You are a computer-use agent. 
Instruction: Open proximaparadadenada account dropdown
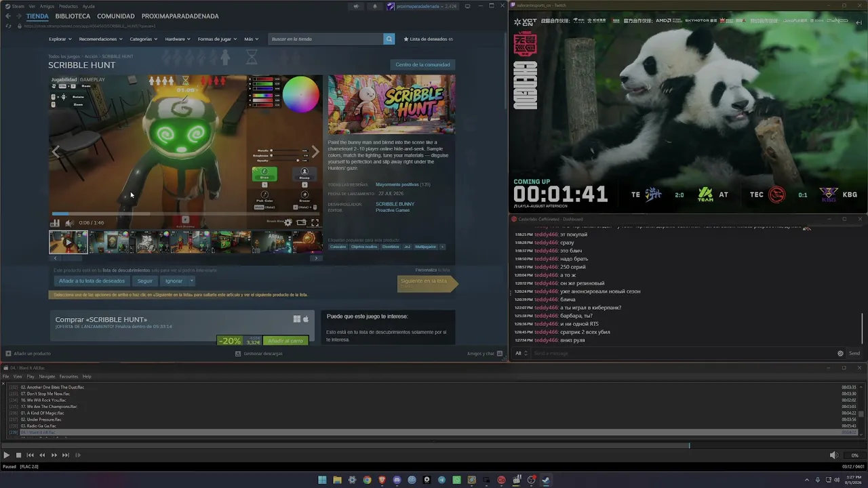(426, 6)
